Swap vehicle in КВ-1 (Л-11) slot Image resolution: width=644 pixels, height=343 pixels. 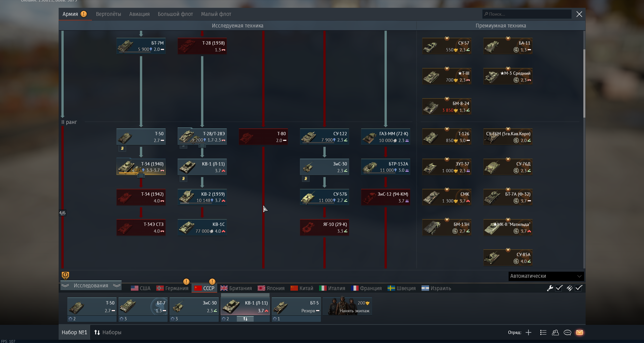(245, 319)
